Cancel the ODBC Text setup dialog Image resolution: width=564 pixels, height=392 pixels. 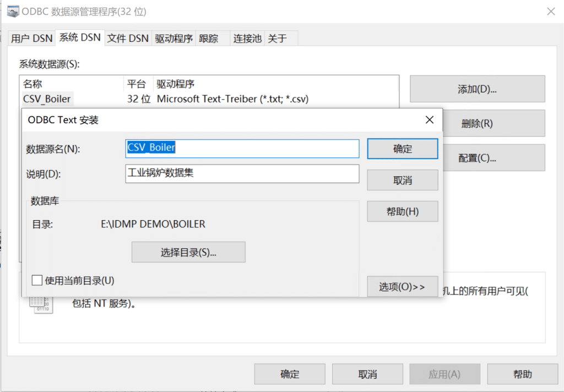click(402, 180)
